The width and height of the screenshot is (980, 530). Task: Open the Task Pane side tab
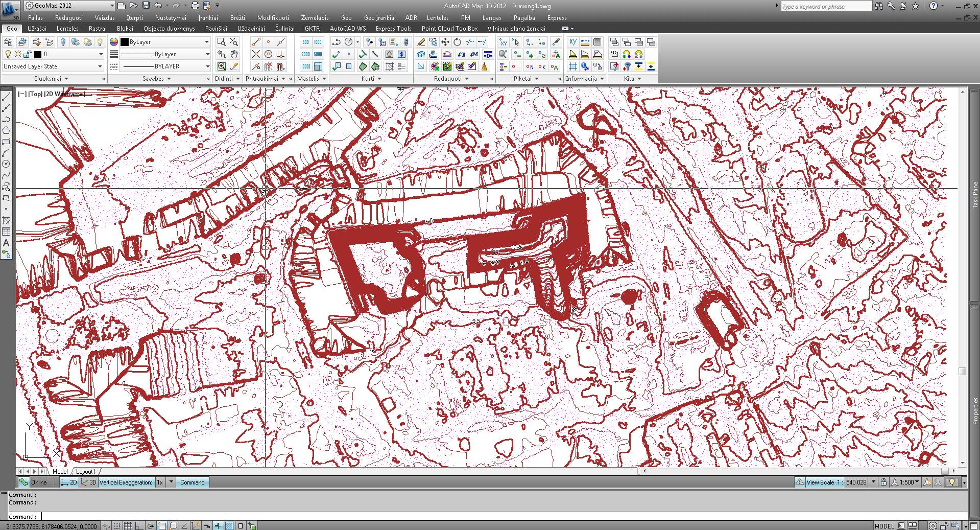(x=975, y=195)
